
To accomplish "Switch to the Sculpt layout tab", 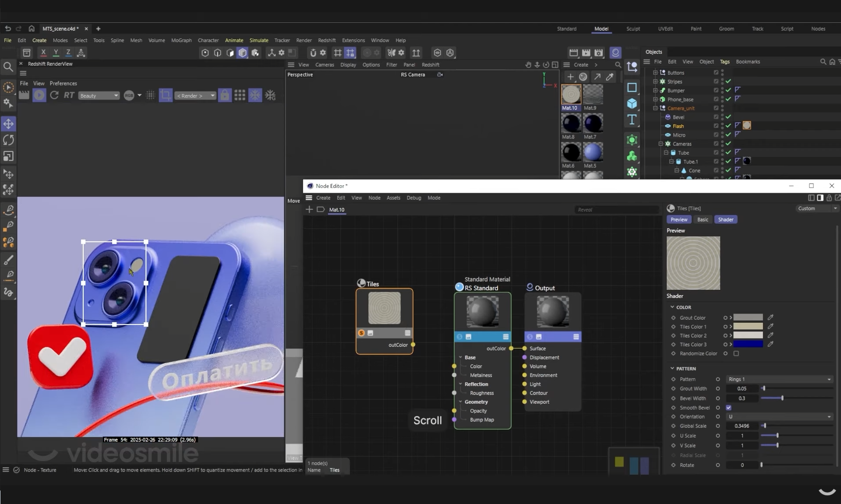I will (633, 29).
